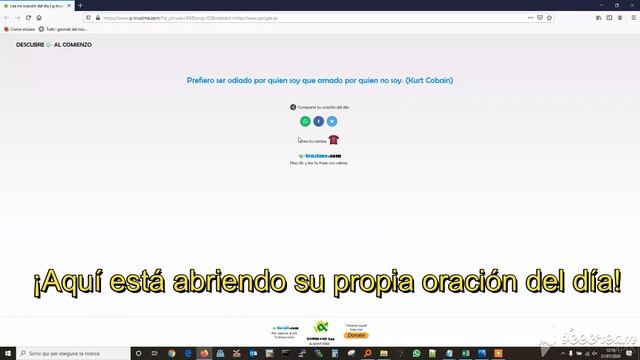Image resolution: width=640 pixels, height=360 pixels.
Task: Click the black share circle icon
Action: click(293, 107)
